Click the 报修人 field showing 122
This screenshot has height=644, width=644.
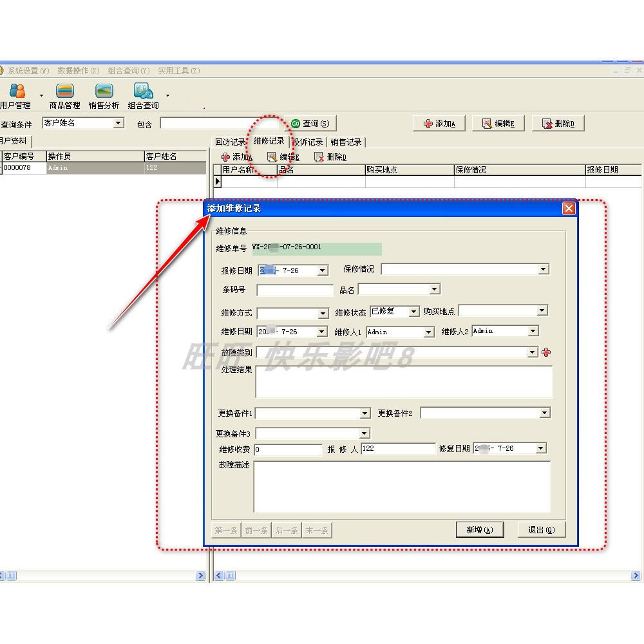point(398,448)
